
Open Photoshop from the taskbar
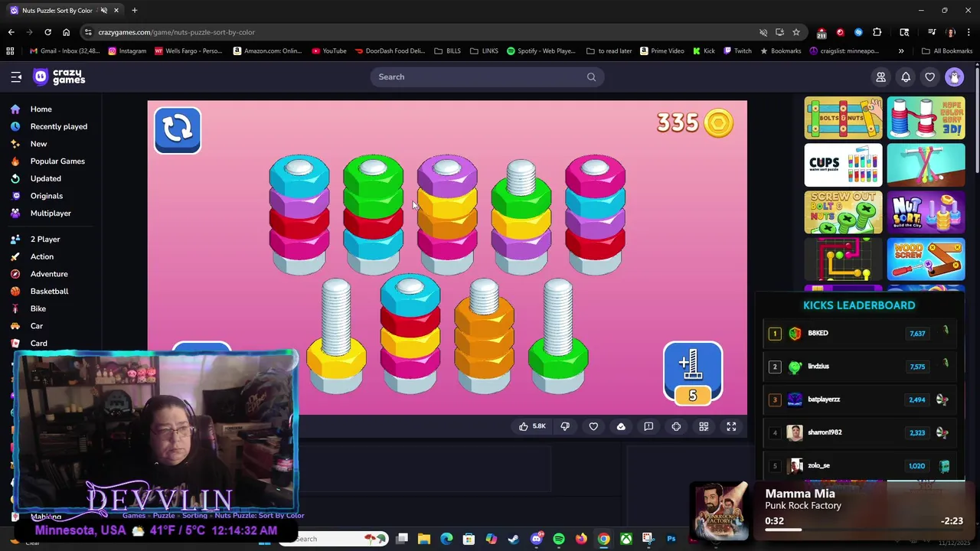pyautogui.click(x=671, y=539)
